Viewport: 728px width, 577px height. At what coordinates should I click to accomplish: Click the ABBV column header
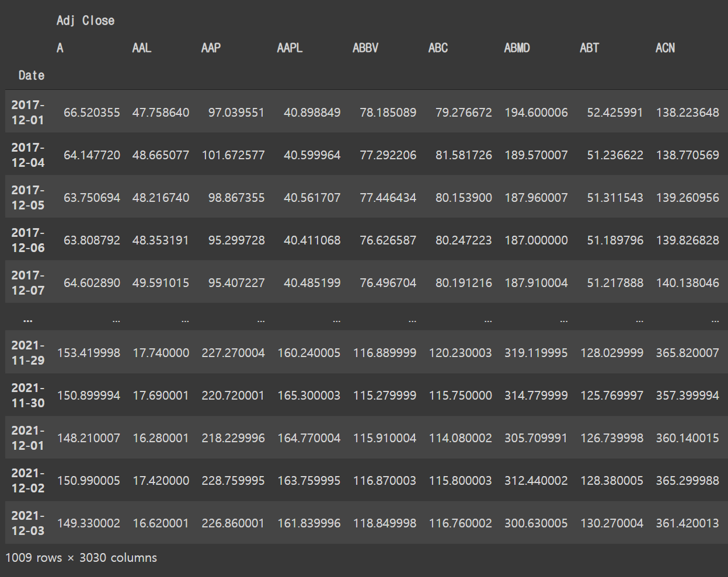click(365, 48)
